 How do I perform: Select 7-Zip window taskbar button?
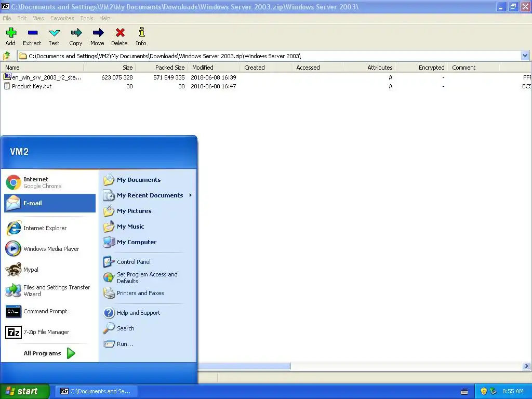(x=96, y=391)
